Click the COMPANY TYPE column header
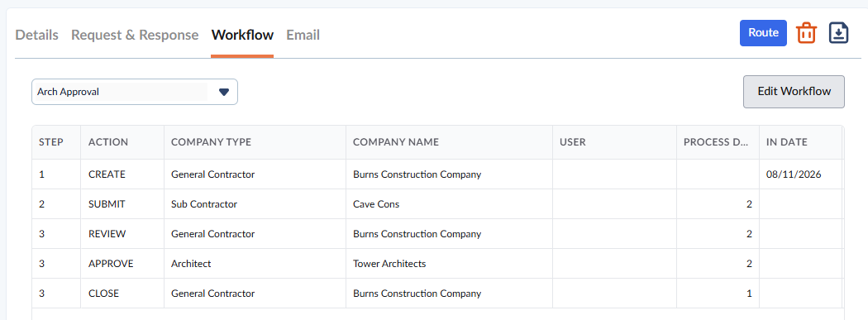 (255, 142)
